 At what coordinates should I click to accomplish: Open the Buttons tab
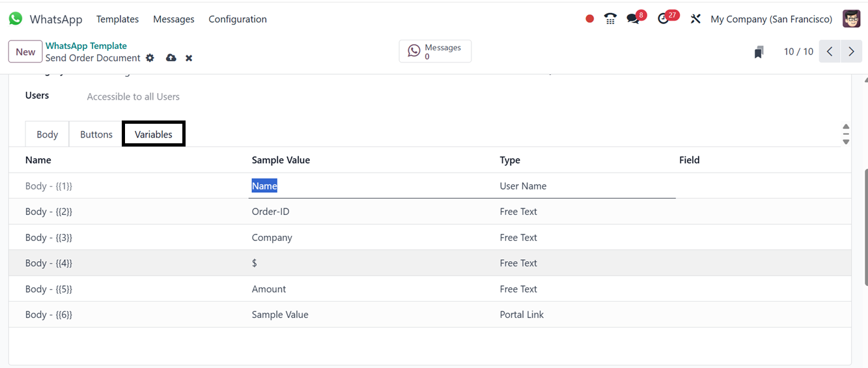[96, 134]
